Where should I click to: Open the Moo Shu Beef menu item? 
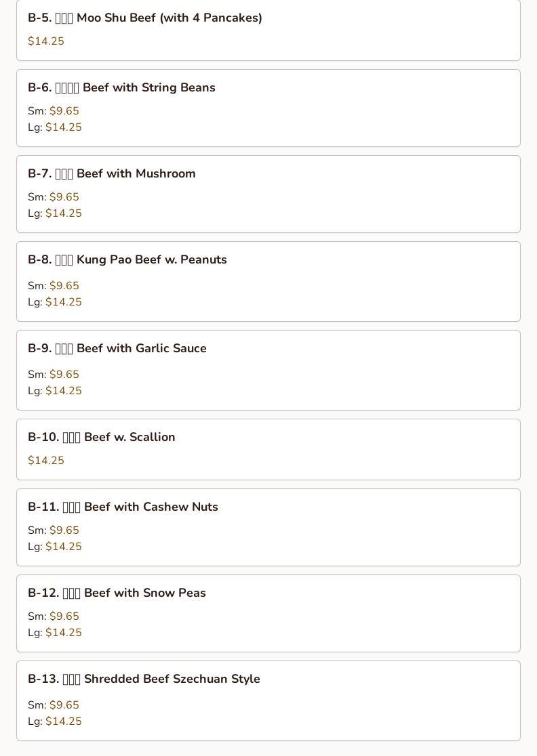[x=145, y=18]
